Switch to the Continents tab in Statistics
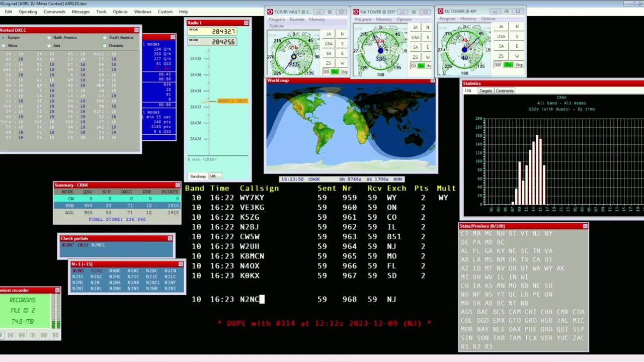The image size is (644, 362). pyautogui.click(x=505, y=91)
